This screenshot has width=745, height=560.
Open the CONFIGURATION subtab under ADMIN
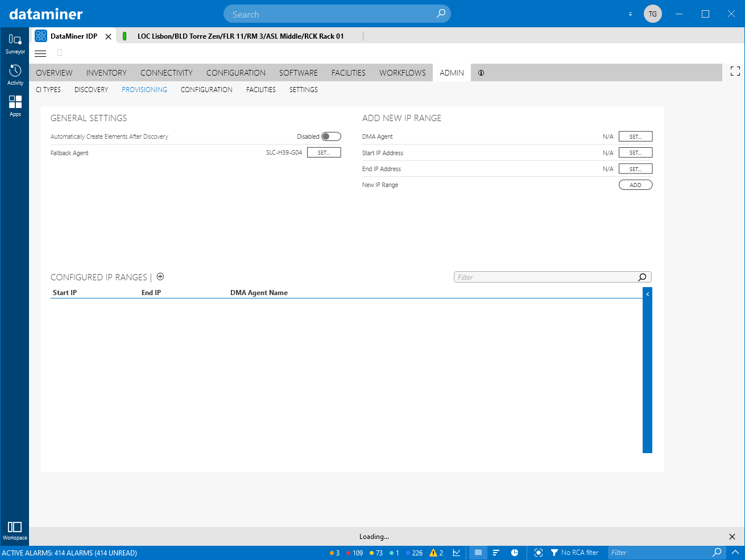(x=206, y=90)
